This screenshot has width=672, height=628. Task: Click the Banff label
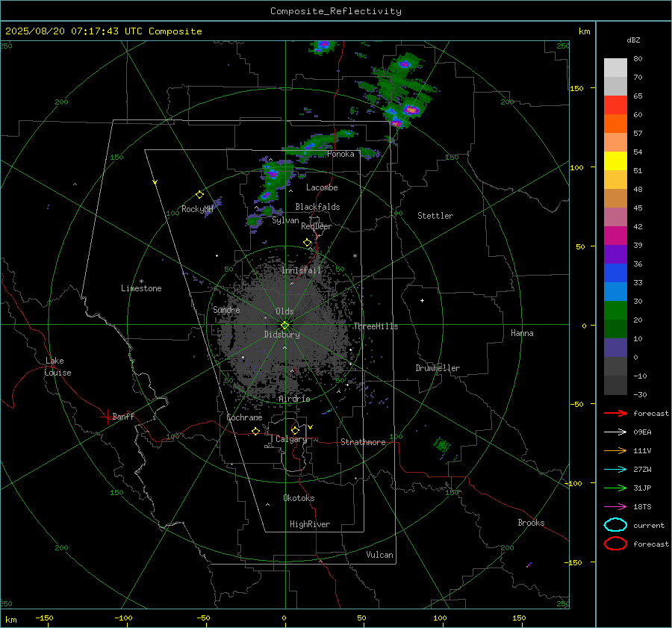(123, 416)
